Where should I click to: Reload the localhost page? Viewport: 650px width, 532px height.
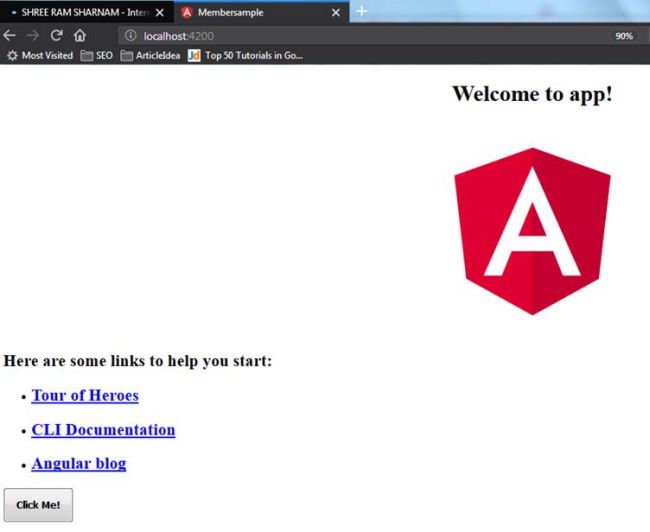pyautogui.click(x=56, y=36)
